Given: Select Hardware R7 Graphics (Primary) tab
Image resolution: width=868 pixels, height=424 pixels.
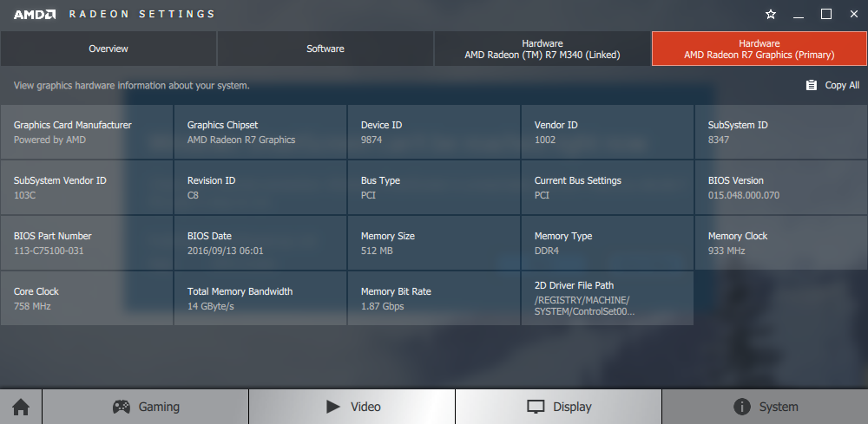Looking at the screenshot, I should click(759, 49).
